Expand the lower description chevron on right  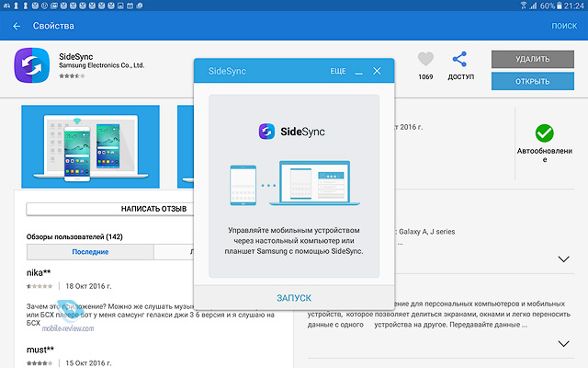pyautogui.click(x=564, y=344)
